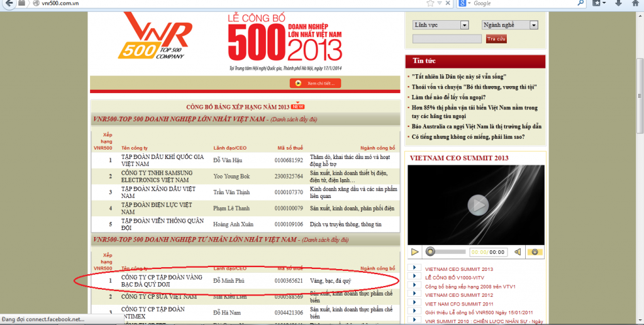Click the Lễ công bố 500 doanh nghiệp 2013 banner

285,41
